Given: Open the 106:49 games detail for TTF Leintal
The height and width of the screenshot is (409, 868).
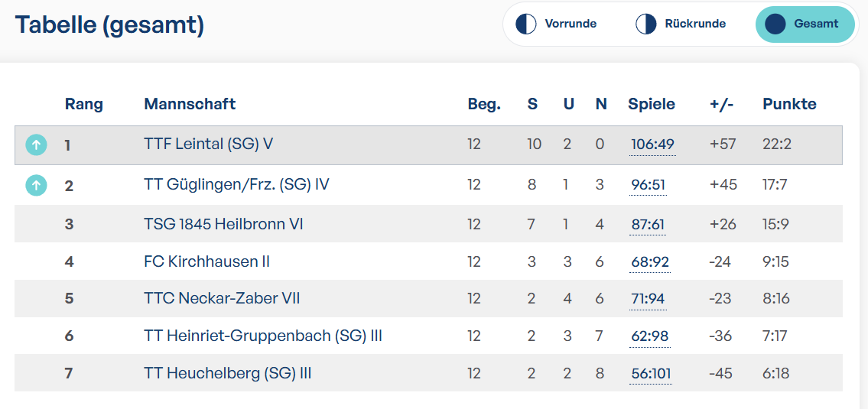Looking at the screenshot, I should [652, 145].
